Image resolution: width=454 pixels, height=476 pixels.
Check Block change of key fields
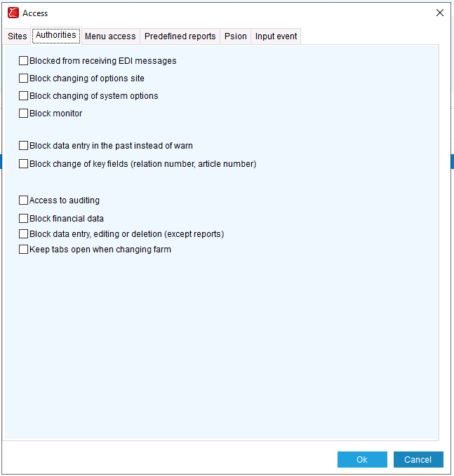tap(23, 164)
